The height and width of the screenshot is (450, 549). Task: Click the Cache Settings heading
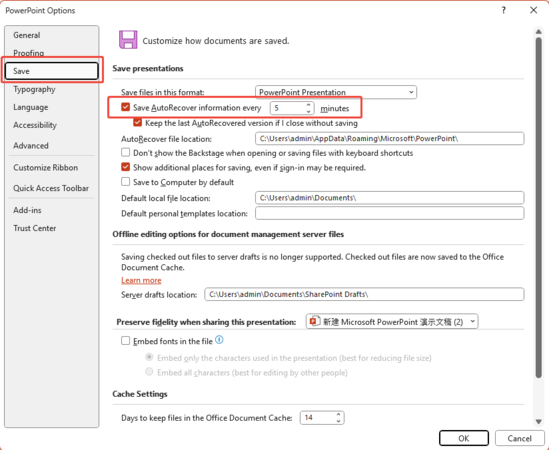[x=140, y=394]
